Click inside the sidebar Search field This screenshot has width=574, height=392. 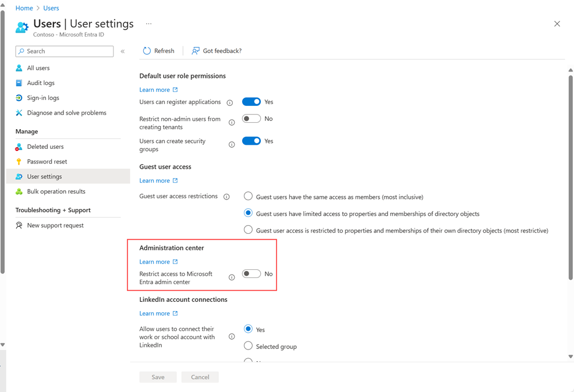point(64,51)
